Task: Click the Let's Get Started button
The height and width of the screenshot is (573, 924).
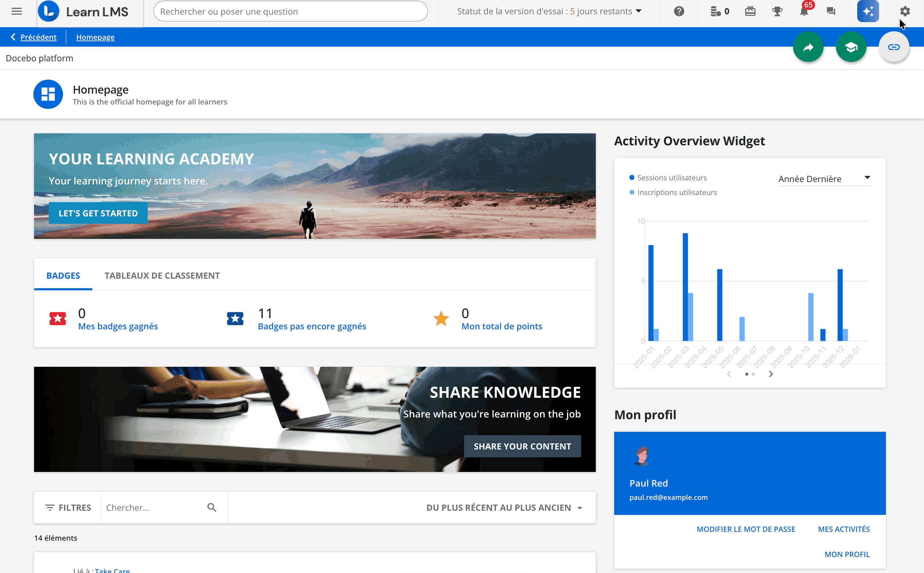Action: [98, 213]
